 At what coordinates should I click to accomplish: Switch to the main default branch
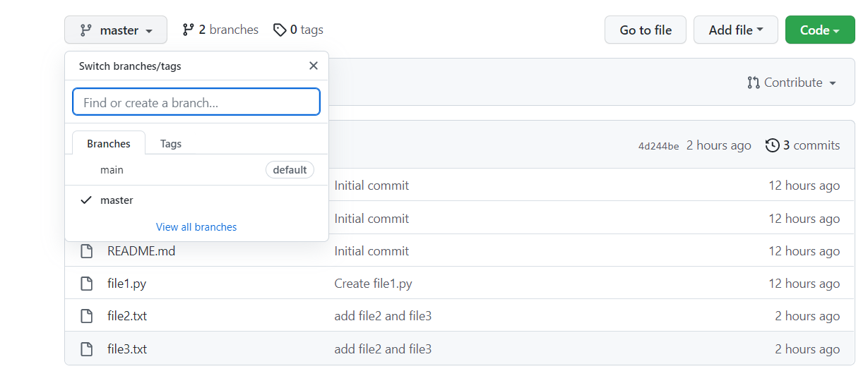(112, 170)
